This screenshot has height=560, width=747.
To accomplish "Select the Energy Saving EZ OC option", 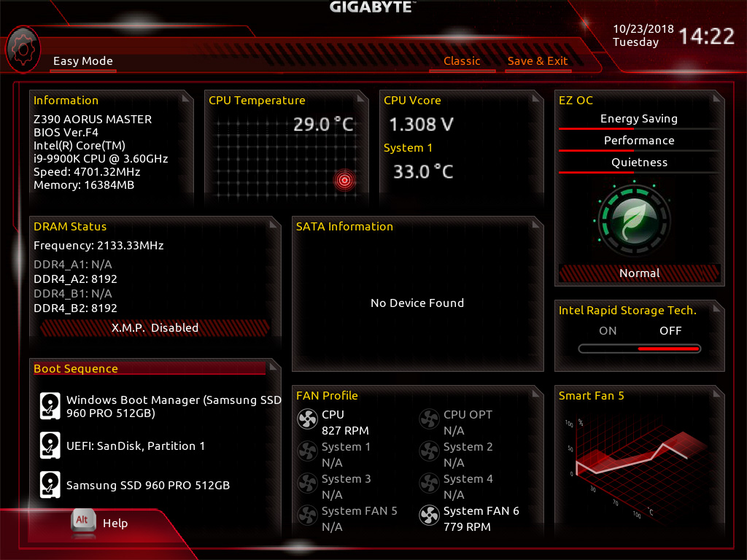I will [639, 119].
